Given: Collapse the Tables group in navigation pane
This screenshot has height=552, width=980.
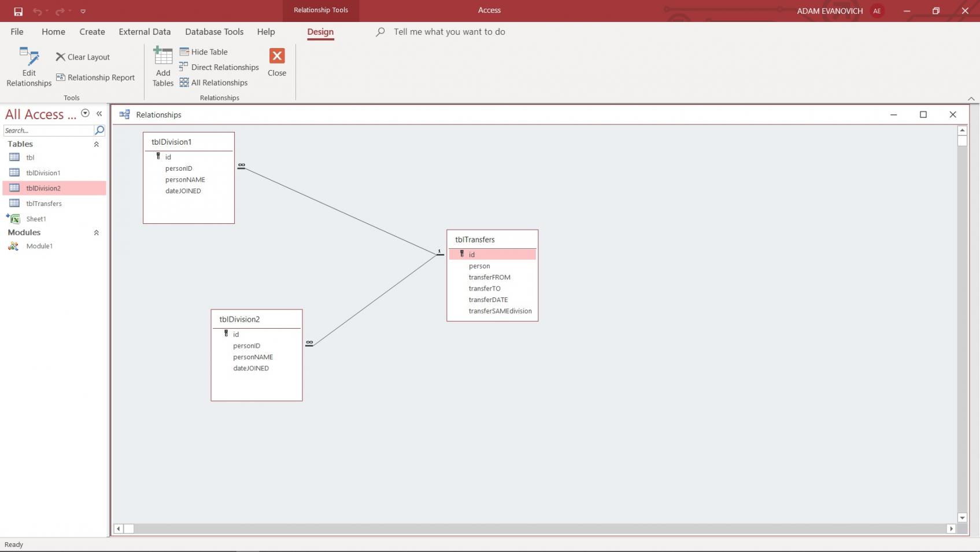Looking at the screenshot, I should [x=96, y=144].
